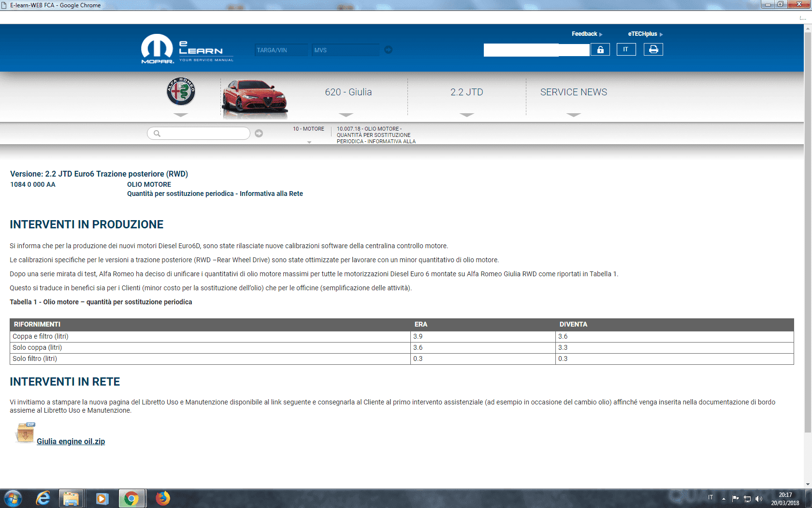
Task: Click the ZIP archive file icon
Action: click(x=25, y=433)
